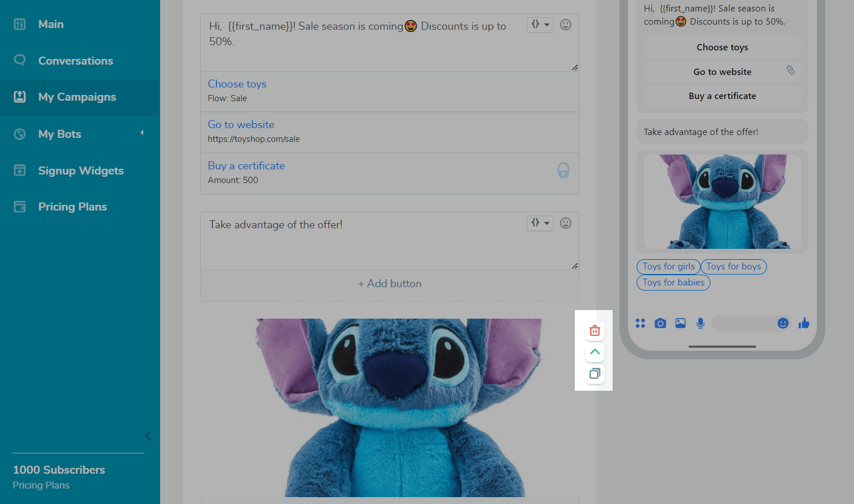Click the apps grid icon in preview
The height and width of the screenshot is (504, 854).
click(x=641, y=323)
